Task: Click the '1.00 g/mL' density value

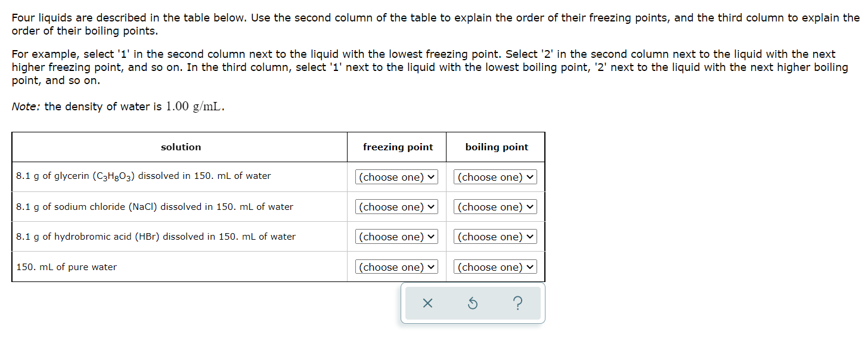Action: pyautogui.click(x=194, y=107)
